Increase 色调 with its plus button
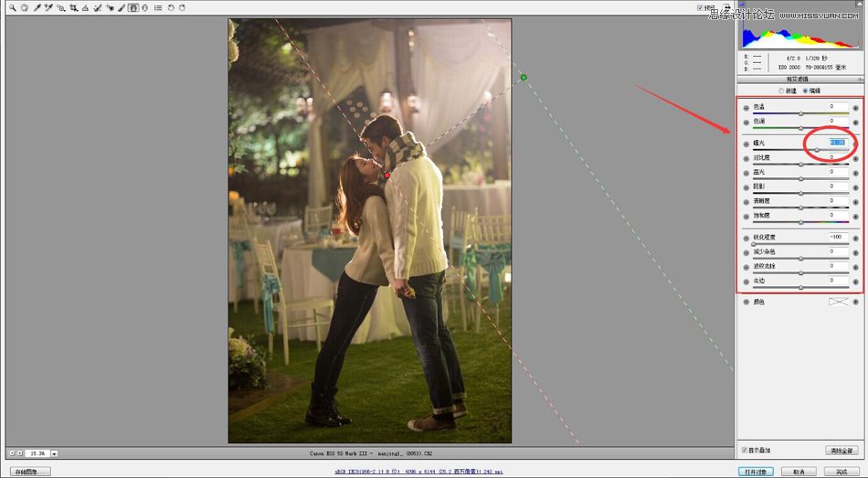868x478 pixels. [x=856, y=122]
